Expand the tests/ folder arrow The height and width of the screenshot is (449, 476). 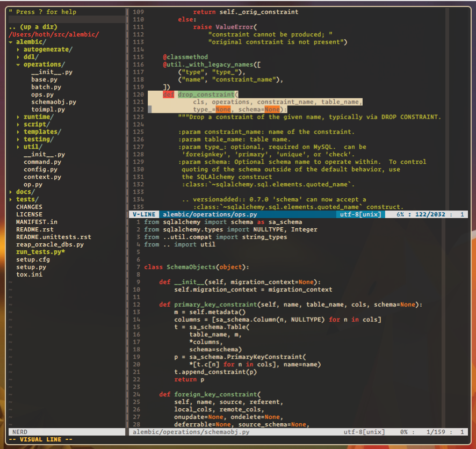tap(11, 199)
